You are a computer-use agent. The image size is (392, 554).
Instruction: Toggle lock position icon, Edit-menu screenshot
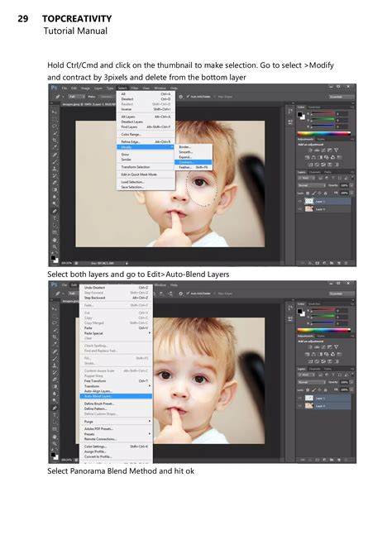[319, 390]
